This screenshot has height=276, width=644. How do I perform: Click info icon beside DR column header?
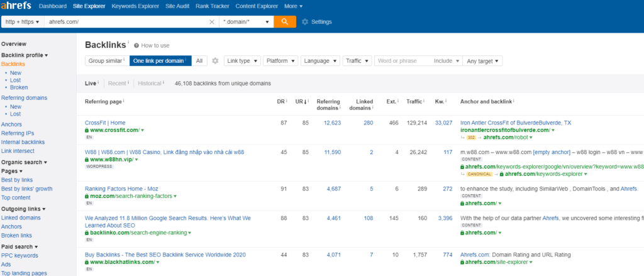tap(287, 101)
